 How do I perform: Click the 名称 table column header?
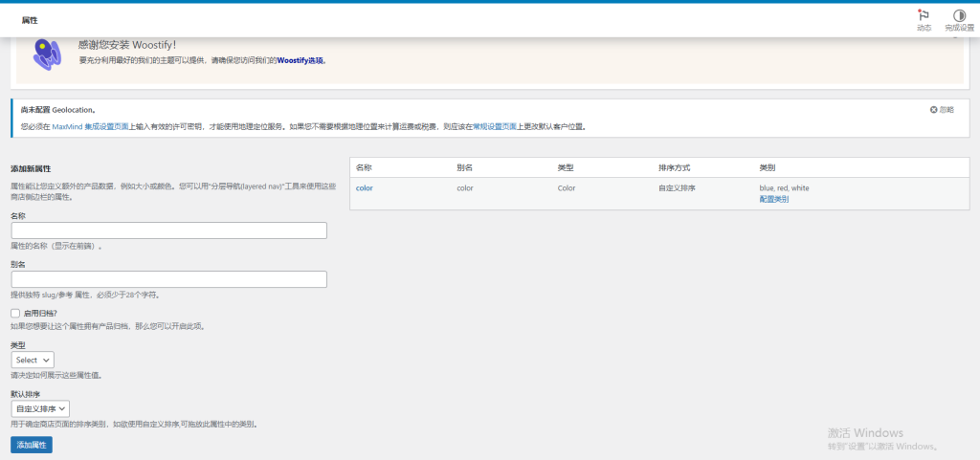pos(364,167)
